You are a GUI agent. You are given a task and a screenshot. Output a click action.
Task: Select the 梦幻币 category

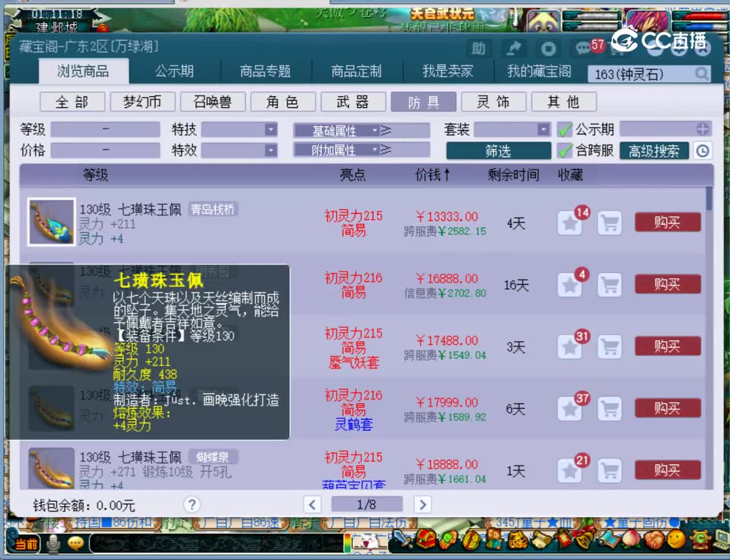[x=143, y=102]
